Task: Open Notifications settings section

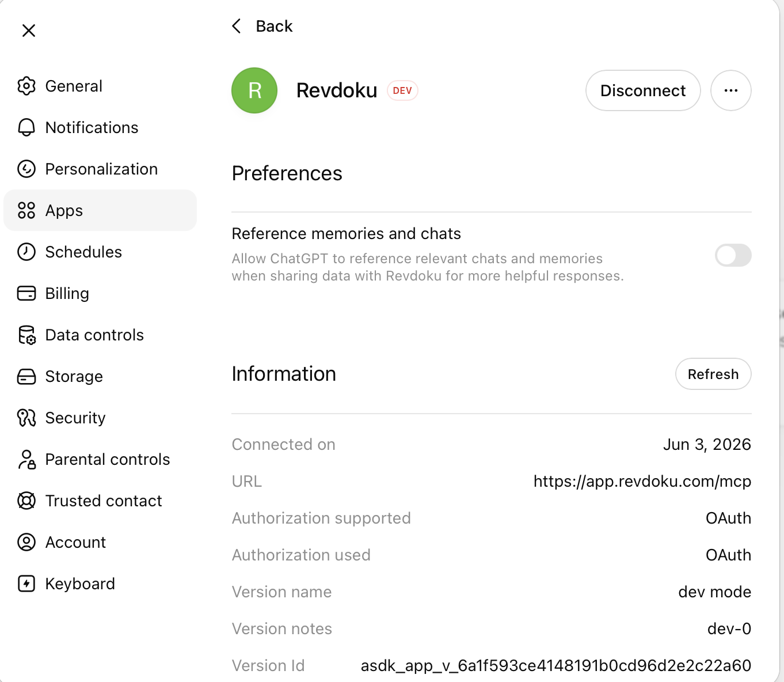Action: [100, 127]
